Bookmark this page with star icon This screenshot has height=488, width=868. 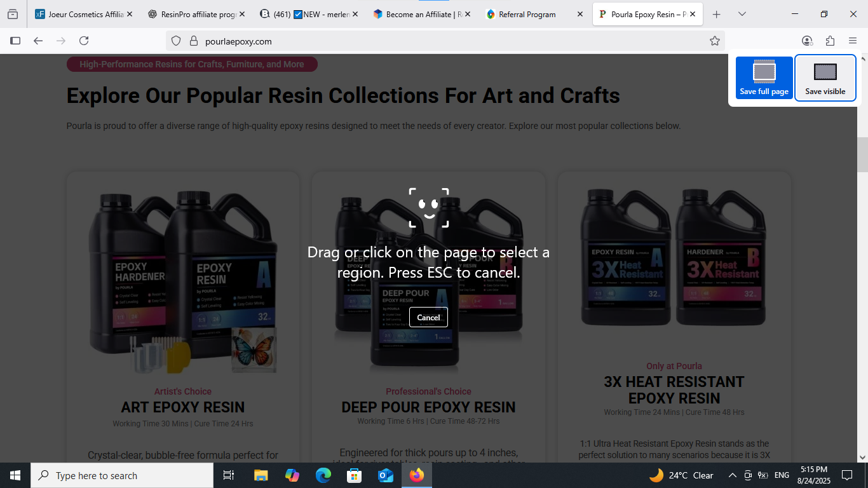(x=715, y=41)
